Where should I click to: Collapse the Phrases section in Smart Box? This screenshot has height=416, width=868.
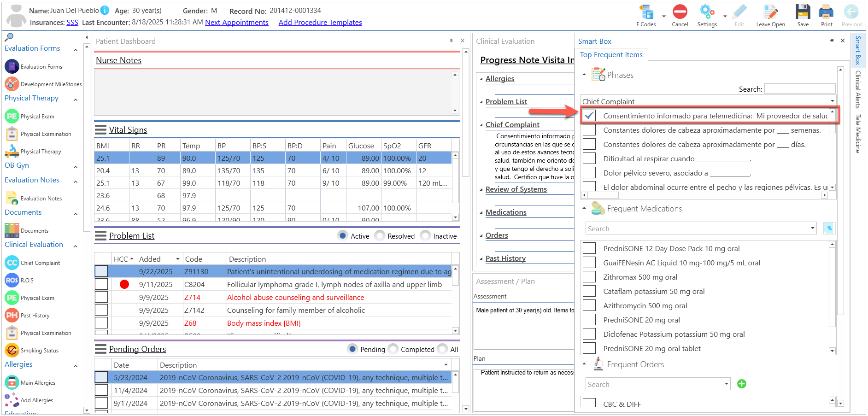pos(584,75)
